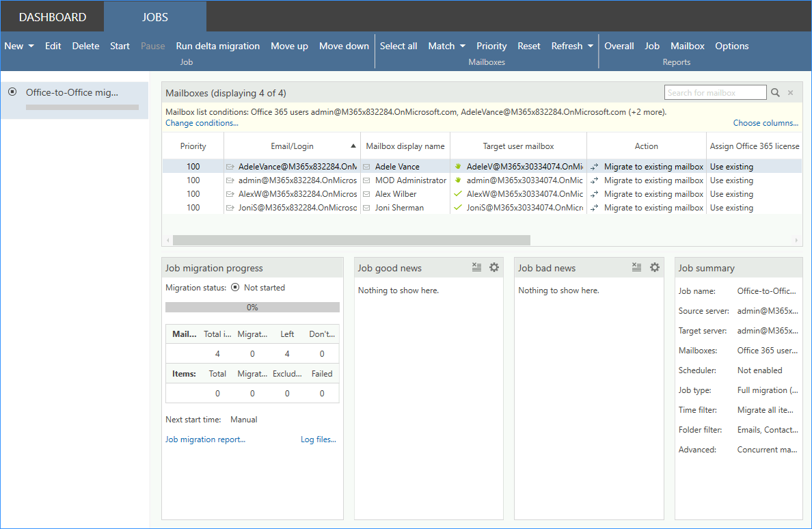Select the Office-to-Office mig... job

[x=75, y=100]
